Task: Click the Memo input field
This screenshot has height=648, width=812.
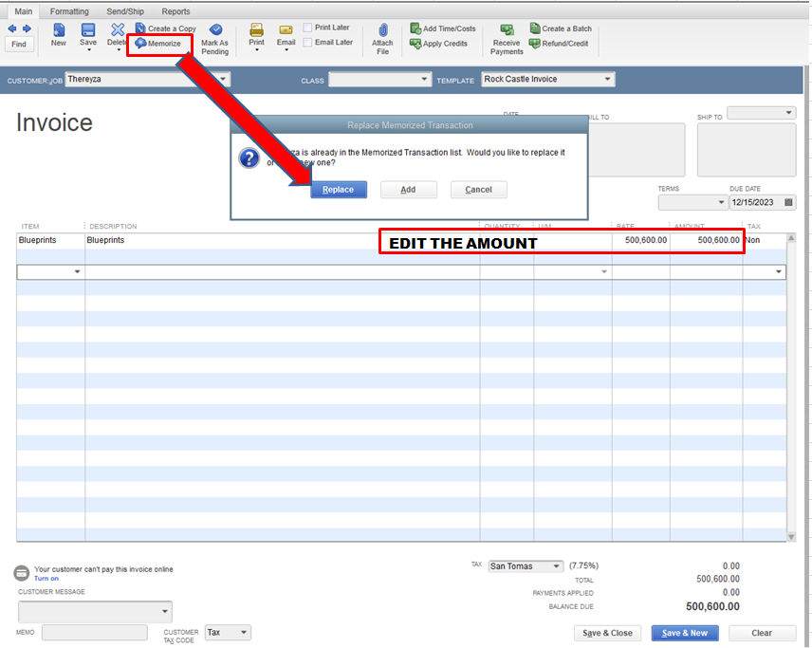Action: tap(95, 633)
